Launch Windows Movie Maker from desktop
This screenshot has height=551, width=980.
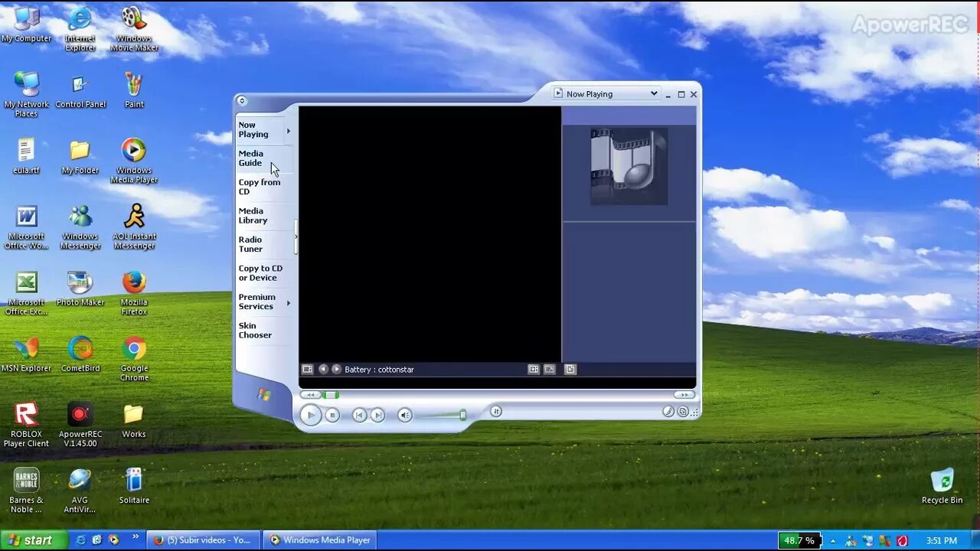pyautogui.click(x=134, y=29)
